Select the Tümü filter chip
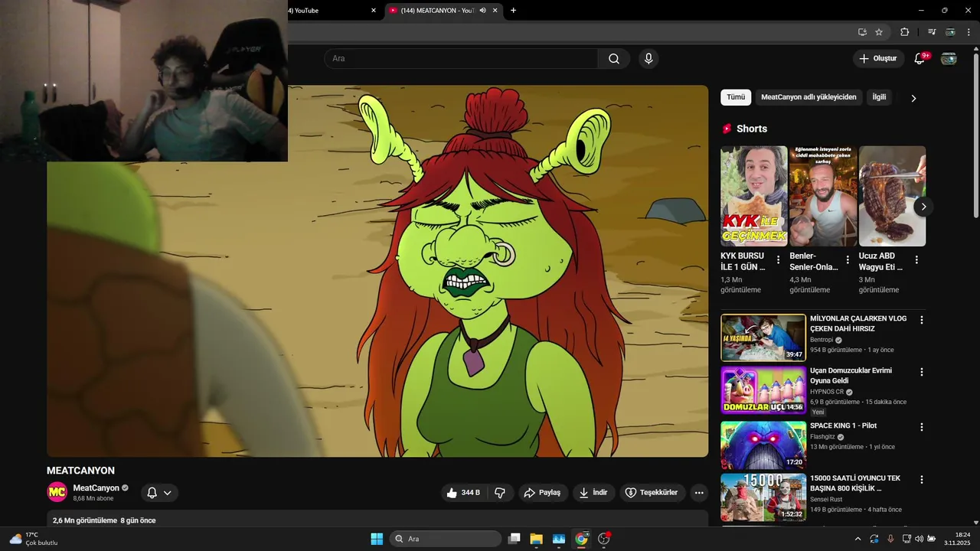This screenshot has width=980, height=551. (736, 97)
